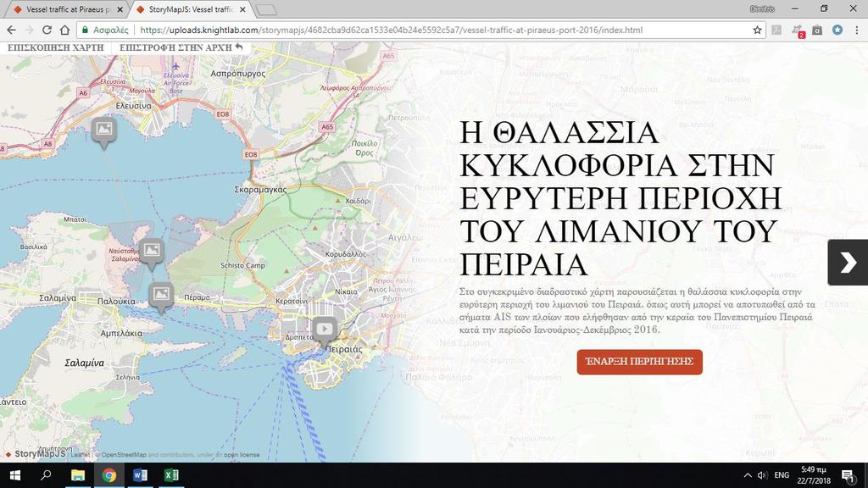Open the Chrome three-dot menu
The image size is (868, 488).
[856, 30]
